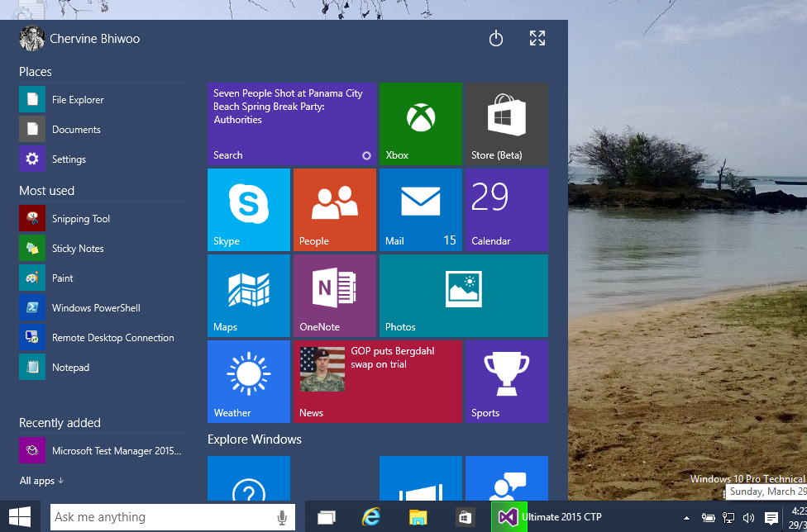The height and width of the screenshot is (532, 807).
Task: Open the Search tile with Panama City headline
Action: point(292,124)
